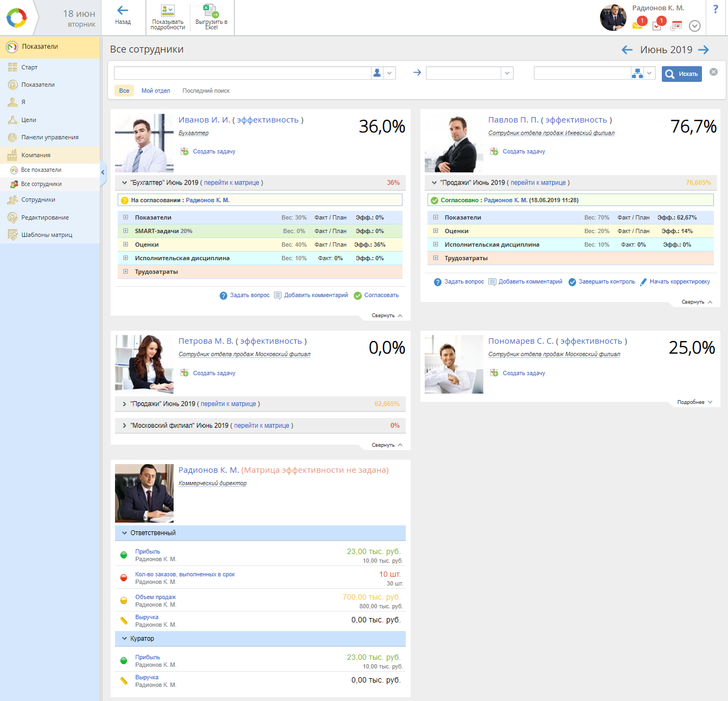The height and width of the screenshot is (701, 728).
Task: Expand Московский филиал matrix for Петрова
Action: point(124,426)
